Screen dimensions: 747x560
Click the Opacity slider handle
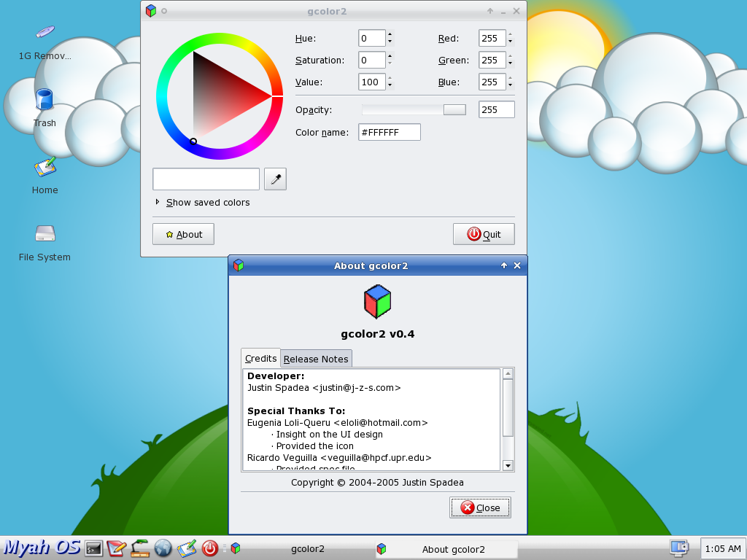click(x=454, y=109)
